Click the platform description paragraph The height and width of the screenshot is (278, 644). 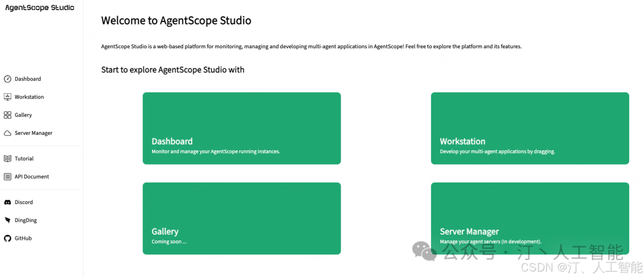(311, 47)
